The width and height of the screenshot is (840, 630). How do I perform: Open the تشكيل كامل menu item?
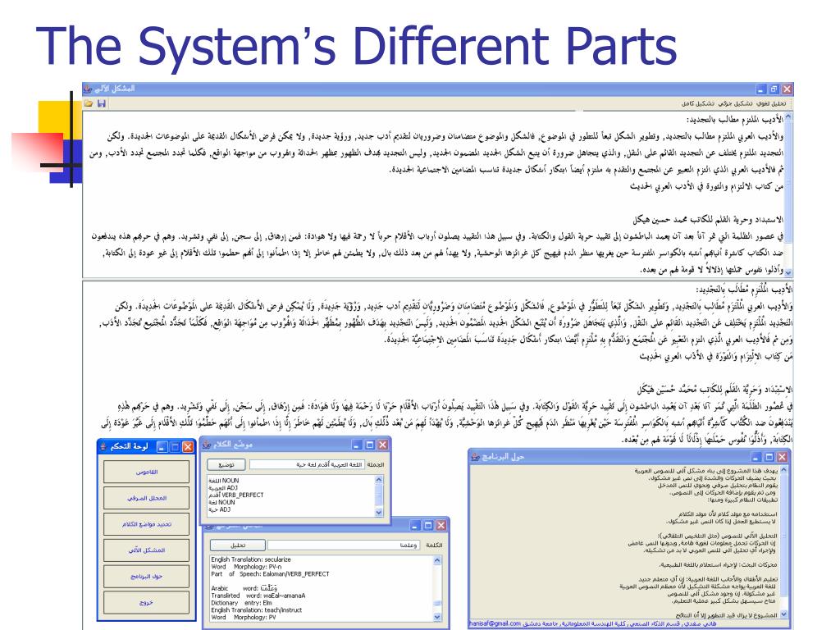coord(698,104)
